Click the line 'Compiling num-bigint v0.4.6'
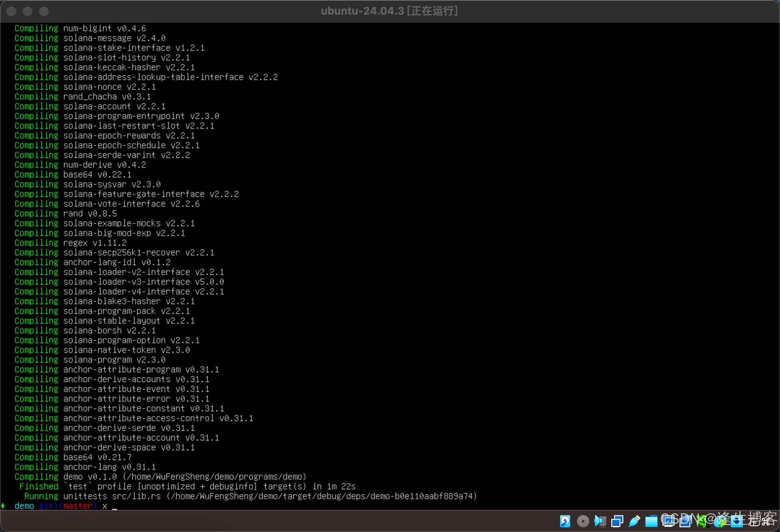780x532 pixels. (x=80, y=28)
